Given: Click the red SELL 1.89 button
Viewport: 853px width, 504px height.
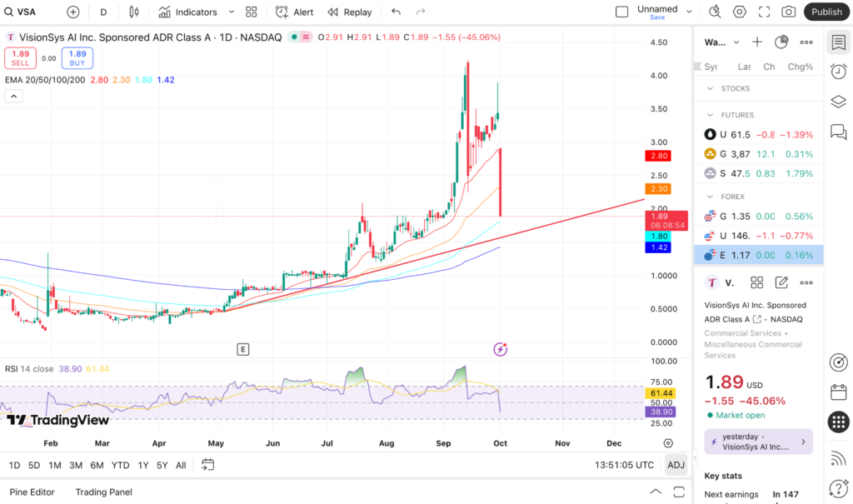Looking at the screenshot, I should click(x=19, y=58).
